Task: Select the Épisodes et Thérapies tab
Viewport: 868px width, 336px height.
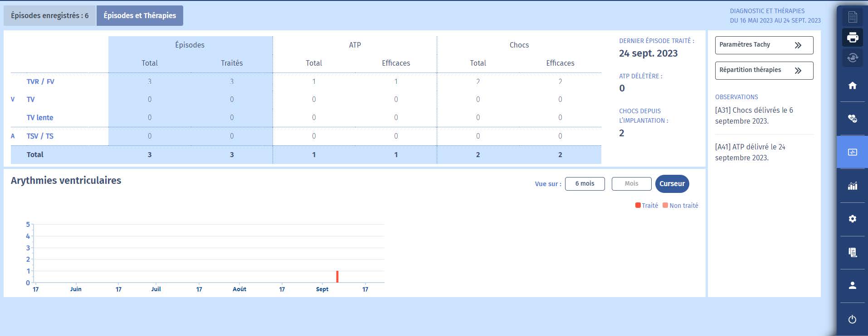Action: point(140,16)
